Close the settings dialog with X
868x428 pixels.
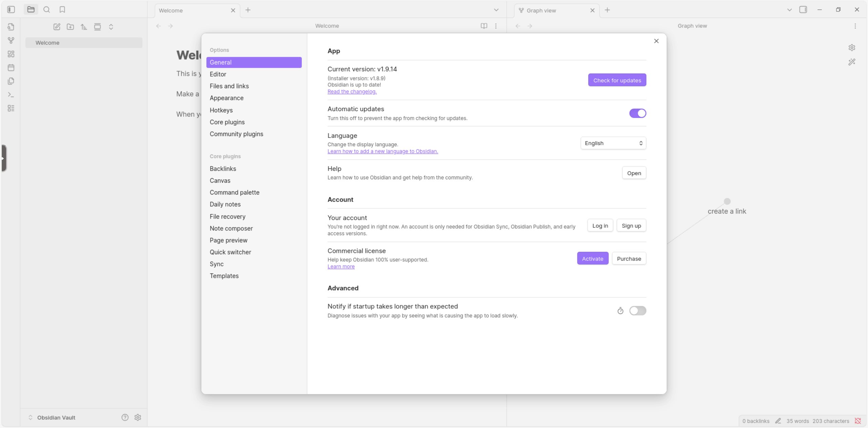pos(656,41)
